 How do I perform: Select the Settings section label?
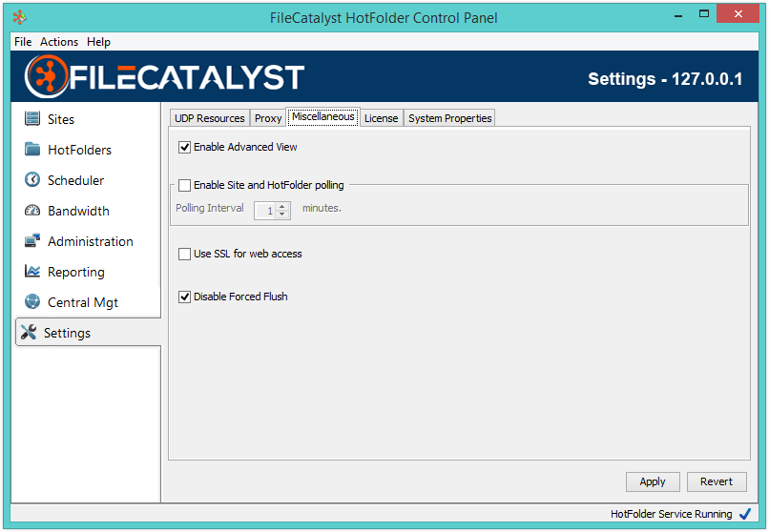(67, 333)
